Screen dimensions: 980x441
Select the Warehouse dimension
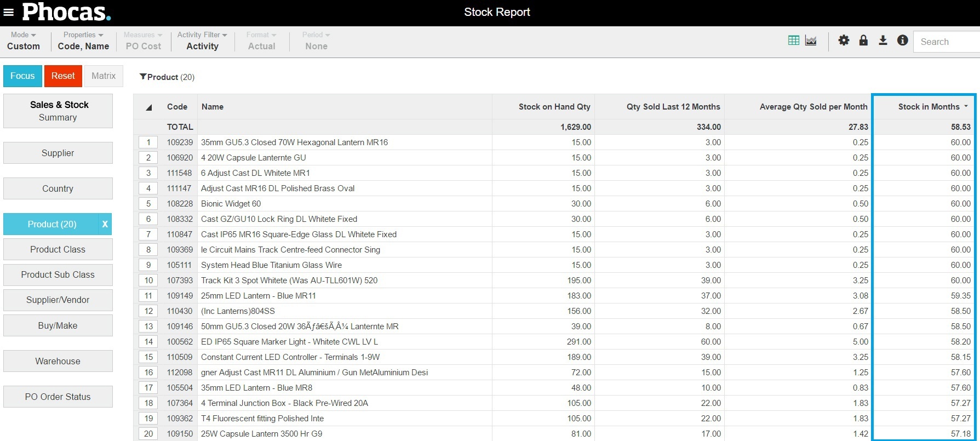tap(58, 361)
